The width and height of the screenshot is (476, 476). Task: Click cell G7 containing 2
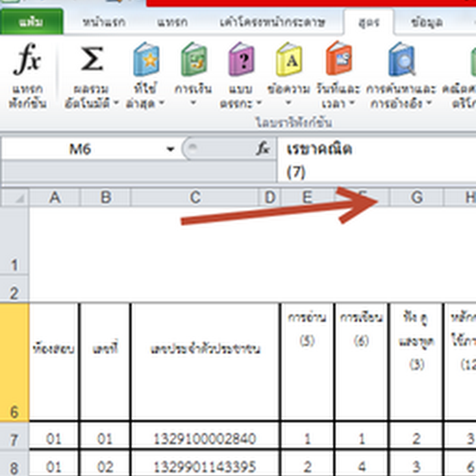point(416,436)
